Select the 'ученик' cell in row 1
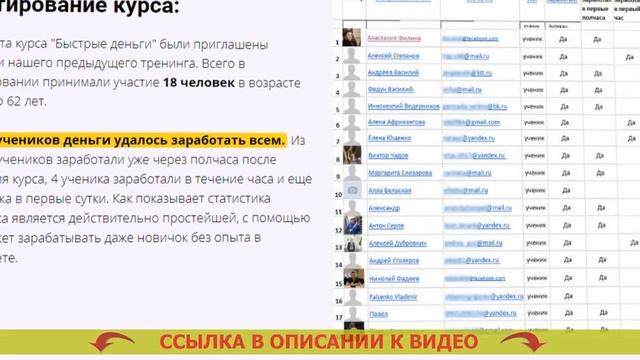Screen dimensions: 640x360 [x=532, y=39]
